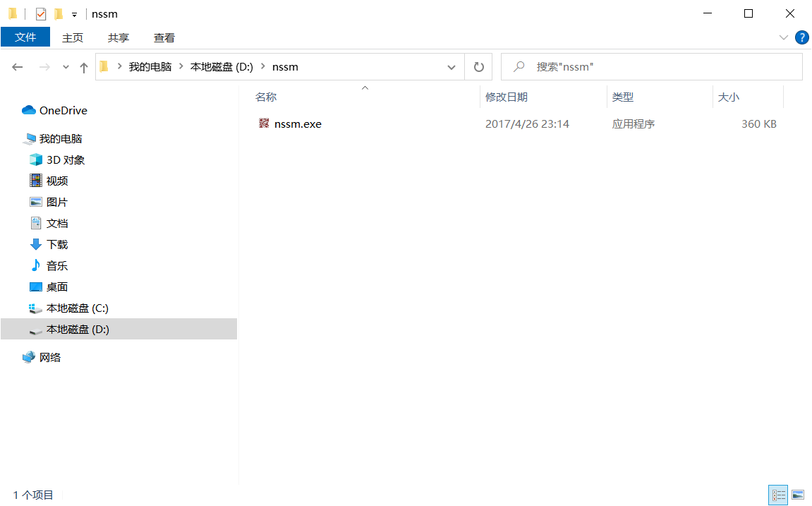Open Explorer help question mark
This screenshot has height=506, width=812.
point(801,37)
